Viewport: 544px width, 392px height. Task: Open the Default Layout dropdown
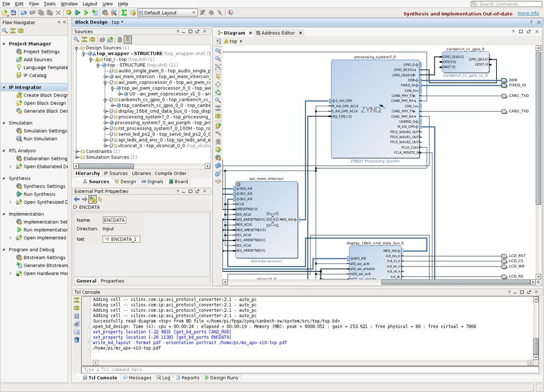pyautogui.click(x=167, y=13)
